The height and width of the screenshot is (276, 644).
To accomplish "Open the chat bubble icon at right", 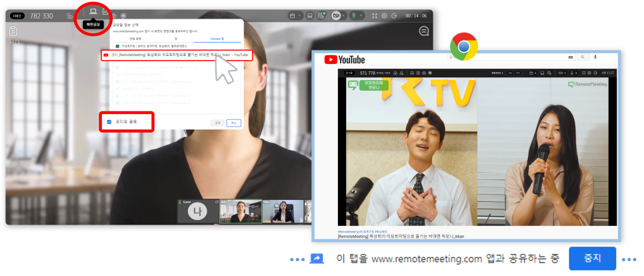I will click(x=424, y=31).
